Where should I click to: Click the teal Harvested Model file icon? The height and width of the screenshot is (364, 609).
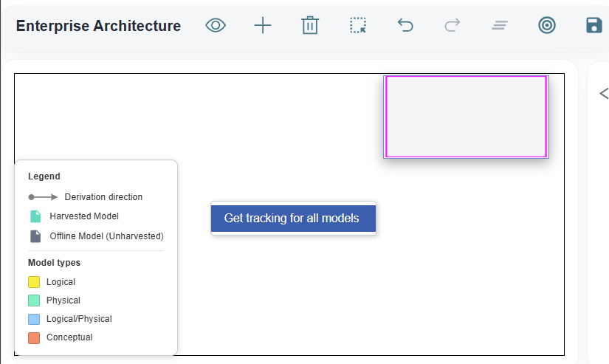[35, 216]
